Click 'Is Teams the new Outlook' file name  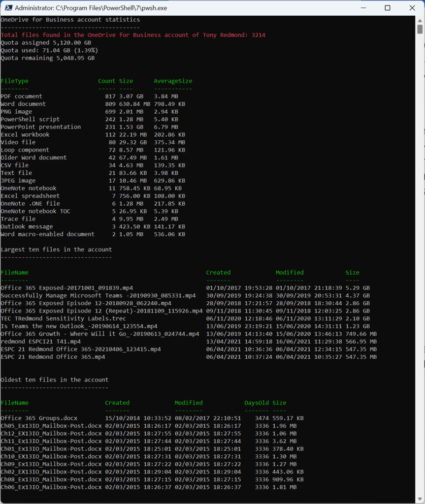(x=79, y=326)
